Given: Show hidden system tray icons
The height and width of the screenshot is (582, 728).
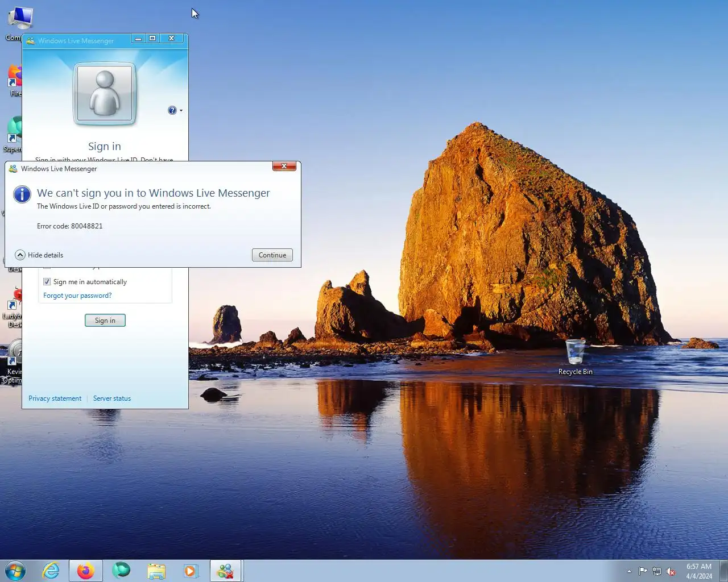Looking at the screenshot, I should (629, 571).
